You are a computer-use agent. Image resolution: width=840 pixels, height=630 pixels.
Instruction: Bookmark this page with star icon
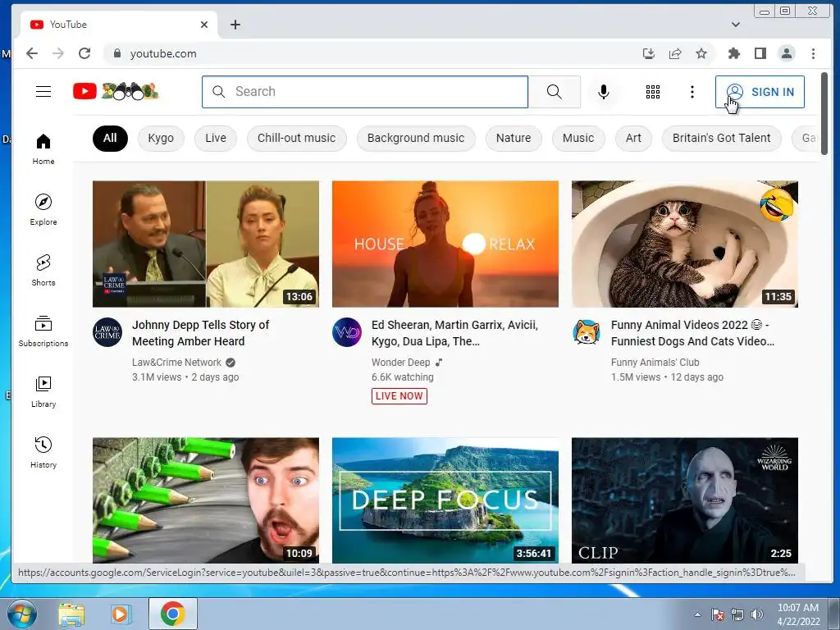click(701, 53)
